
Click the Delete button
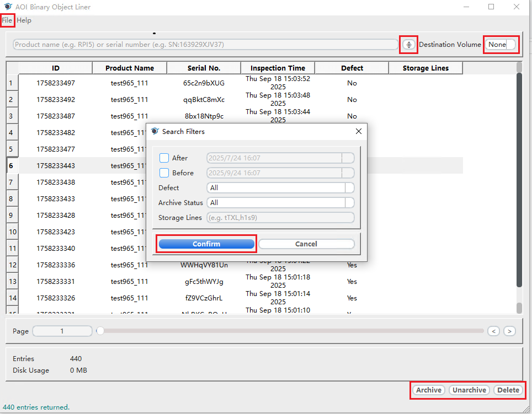[x=508, y=390]
